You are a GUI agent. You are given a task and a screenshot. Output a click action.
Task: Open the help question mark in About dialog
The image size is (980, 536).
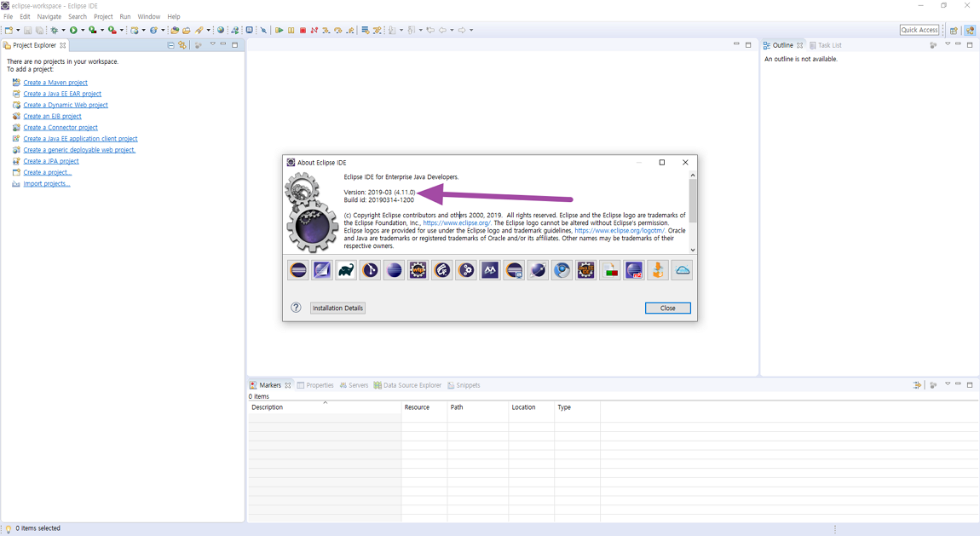tap(297, 308)
